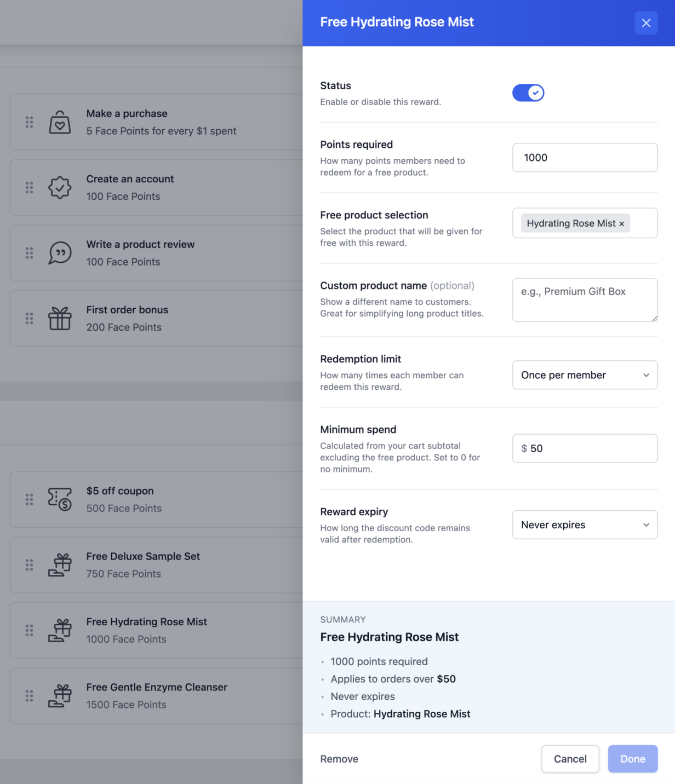675x784 pixels.
Task: Click the gift icon beside Free Gentle Enzyme Cleanser
Action: click(60, 695)
